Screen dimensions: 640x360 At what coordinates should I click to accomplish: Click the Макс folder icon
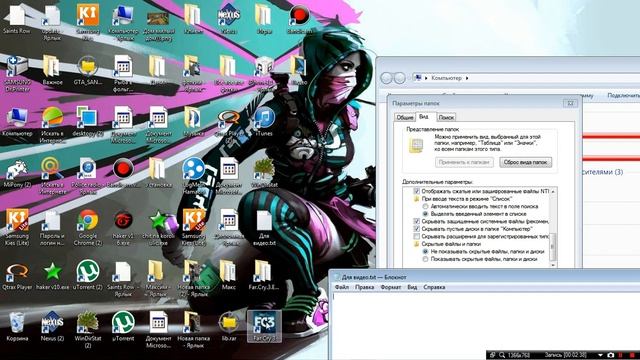click(229, 272)
